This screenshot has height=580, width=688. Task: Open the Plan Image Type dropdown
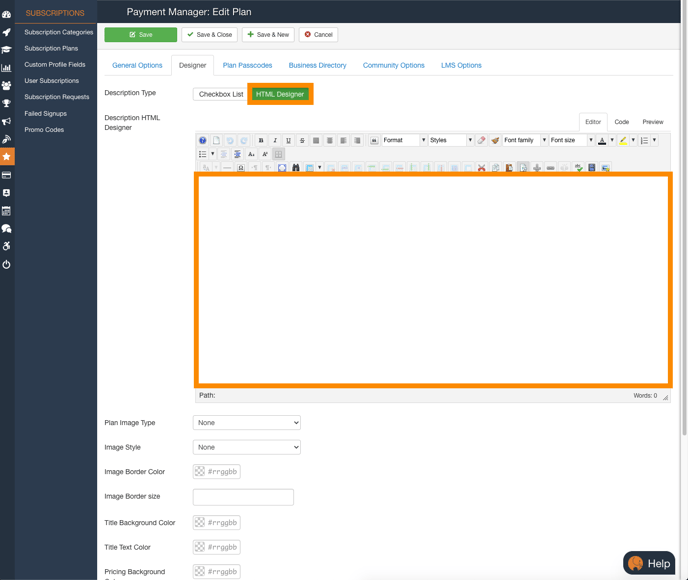(247, 423)
